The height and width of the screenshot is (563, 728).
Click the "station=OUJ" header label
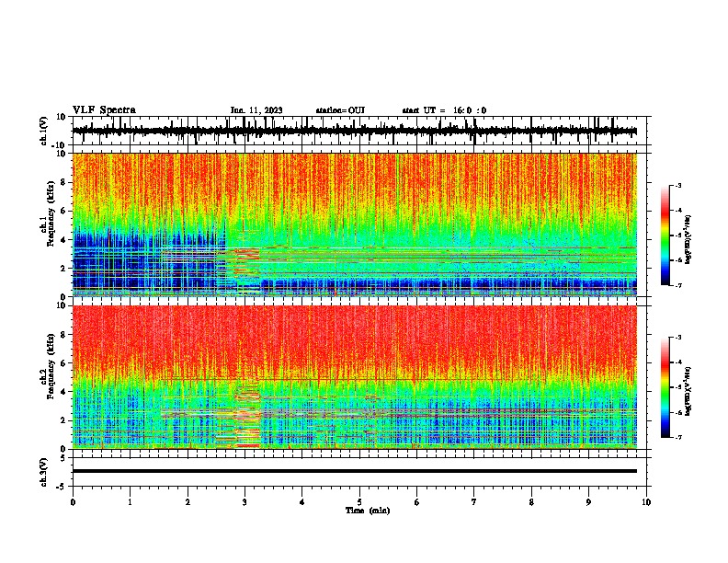tap(340, 110)
